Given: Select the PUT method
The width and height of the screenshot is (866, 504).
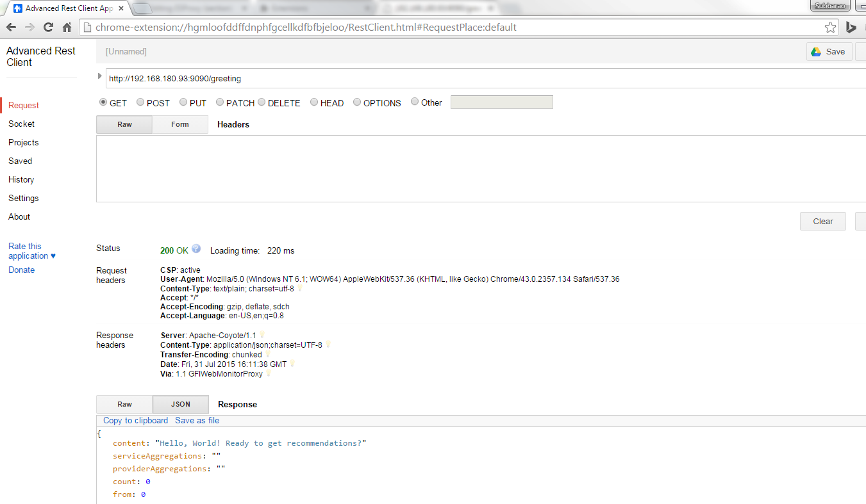Looking at the screenshot, I should click(x=183, y=102).
